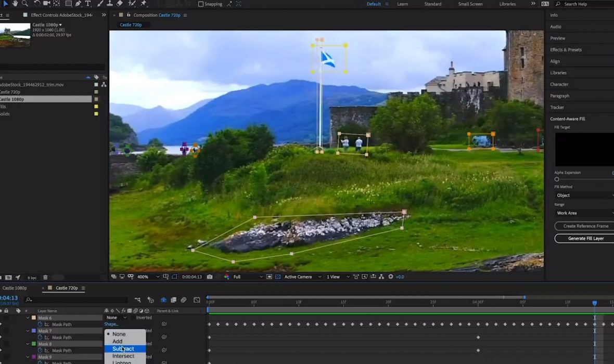Image resolution: width=614 pixels, height=364 pixels.
Task: Toggle transparency grid in viewer bar
Action: click(277, 277)
